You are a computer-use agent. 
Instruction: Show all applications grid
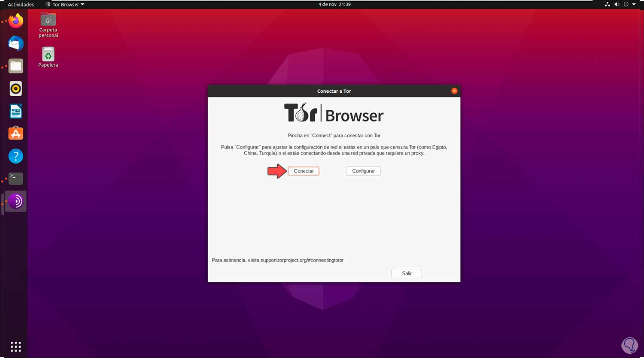coord(16,346)
